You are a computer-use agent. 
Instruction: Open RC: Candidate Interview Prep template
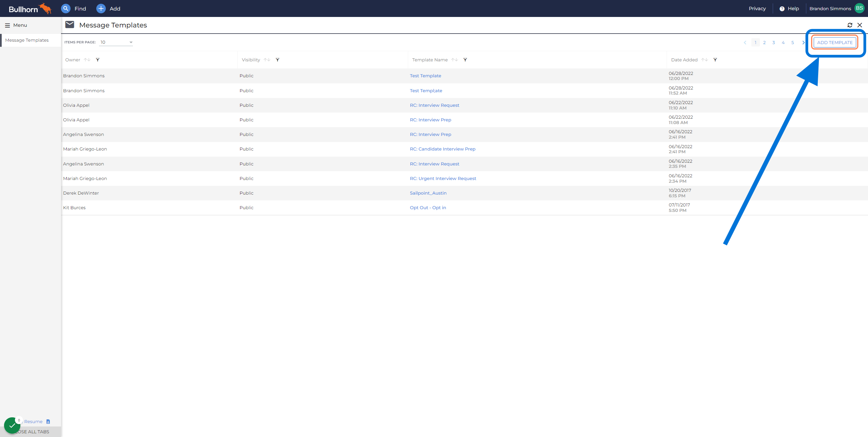442,149
